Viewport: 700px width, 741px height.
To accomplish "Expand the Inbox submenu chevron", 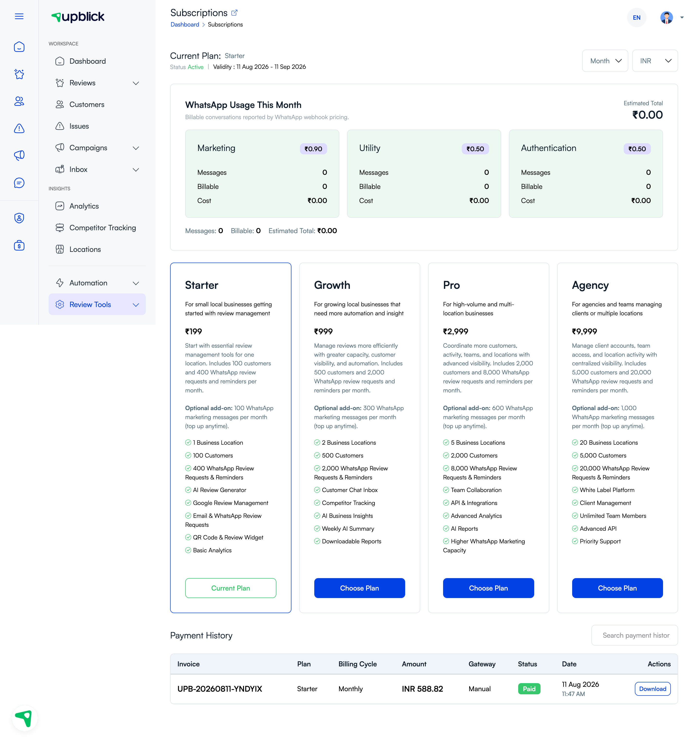I will (136, 170).
